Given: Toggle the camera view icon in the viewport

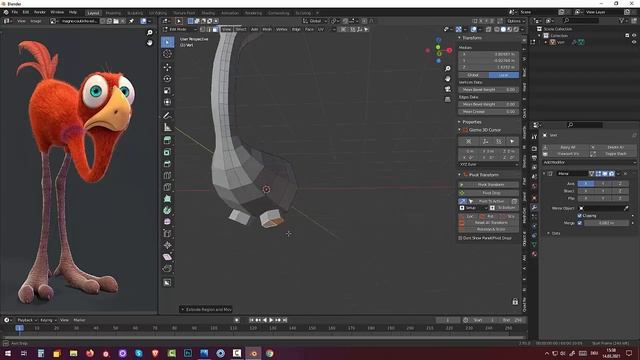Looking at the screenshot, I should click(x=448, y=89).
